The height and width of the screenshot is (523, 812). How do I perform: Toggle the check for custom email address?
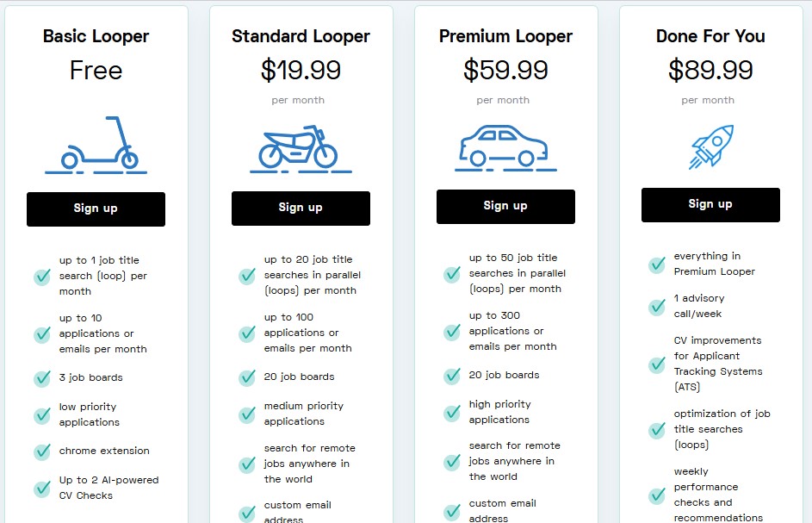[x=247, y=511]
